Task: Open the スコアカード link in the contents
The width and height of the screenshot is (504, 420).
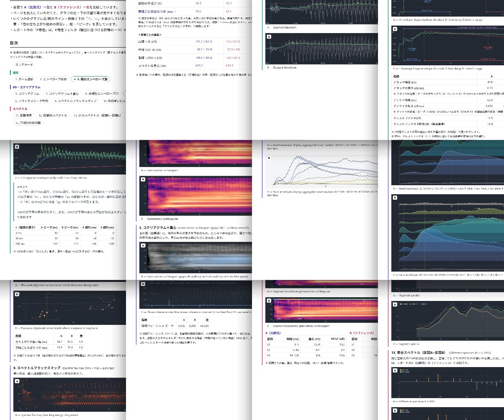Action: point(24,65)
